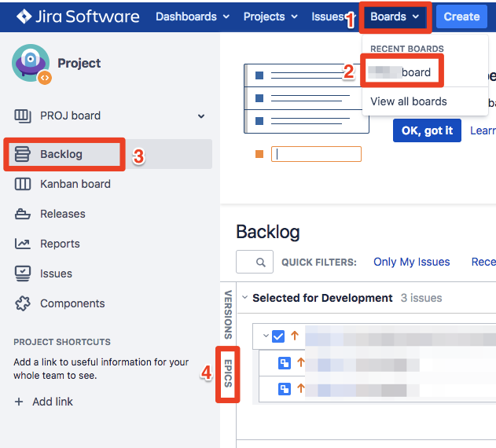Click the OK, got it button
Screen dimensions: 496x448
click(x=427, y=130)
